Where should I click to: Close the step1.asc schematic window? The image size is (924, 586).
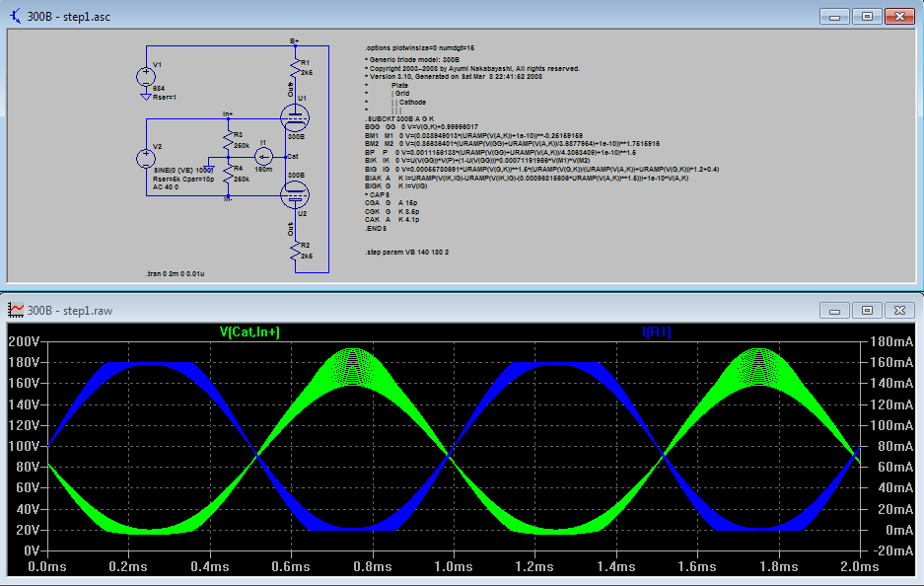point(900,16)
